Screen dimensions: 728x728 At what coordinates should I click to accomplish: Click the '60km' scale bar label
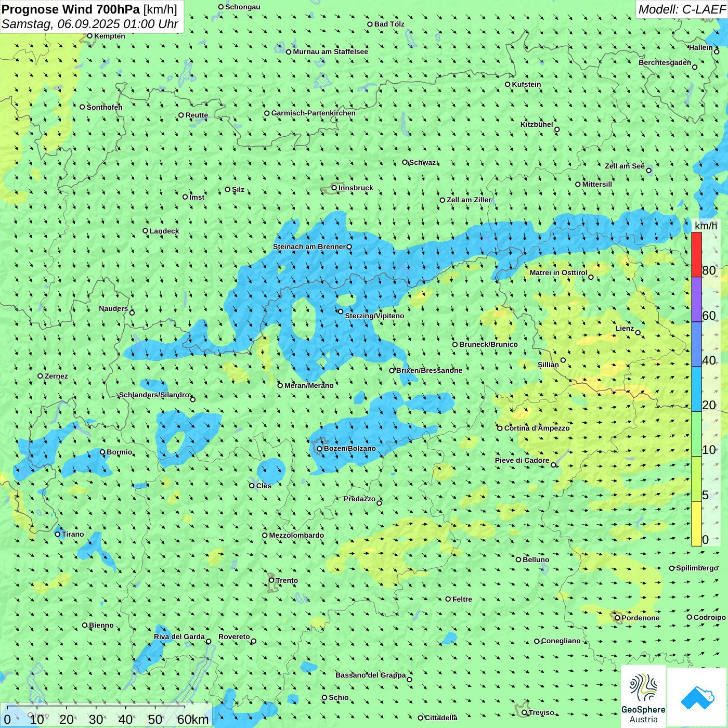[193, 719]
